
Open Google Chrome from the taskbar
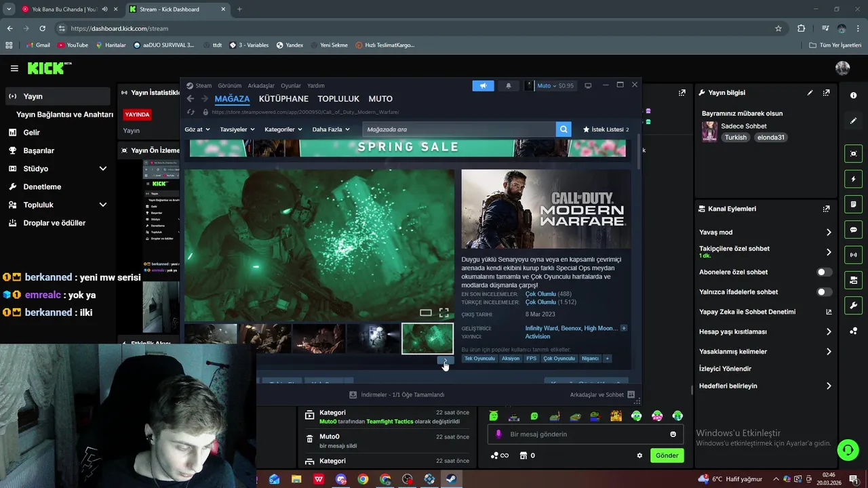click(363, 479)
